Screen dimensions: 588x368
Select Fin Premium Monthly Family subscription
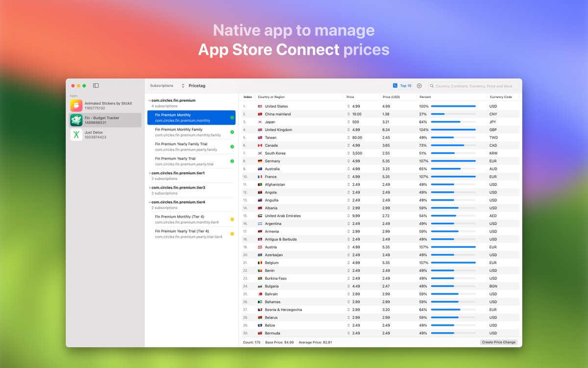pos(192,132)
